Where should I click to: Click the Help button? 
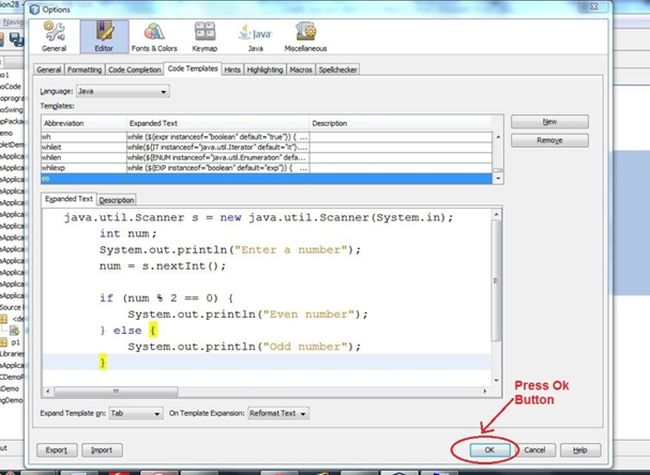[580, 450]
